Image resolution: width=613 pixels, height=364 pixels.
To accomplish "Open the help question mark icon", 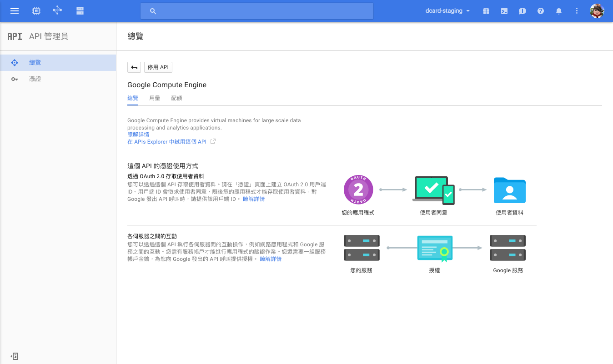I will [x=541, y=11].
